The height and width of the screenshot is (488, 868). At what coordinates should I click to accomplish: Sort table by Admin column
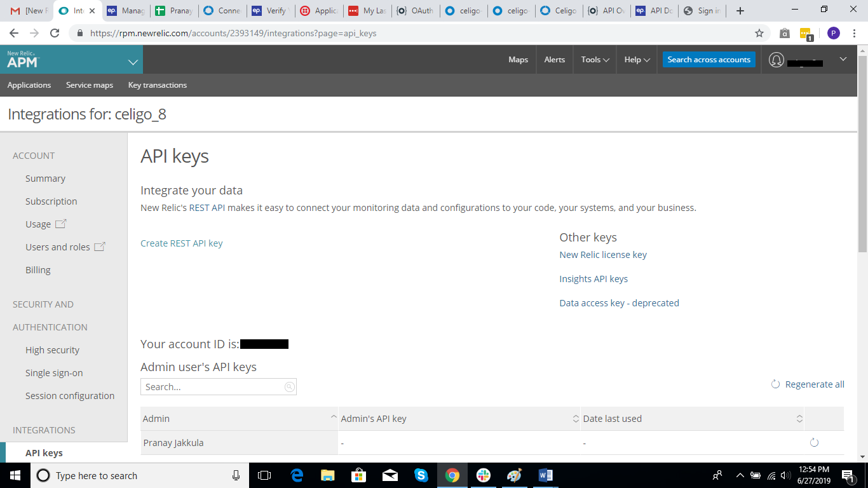240,419
